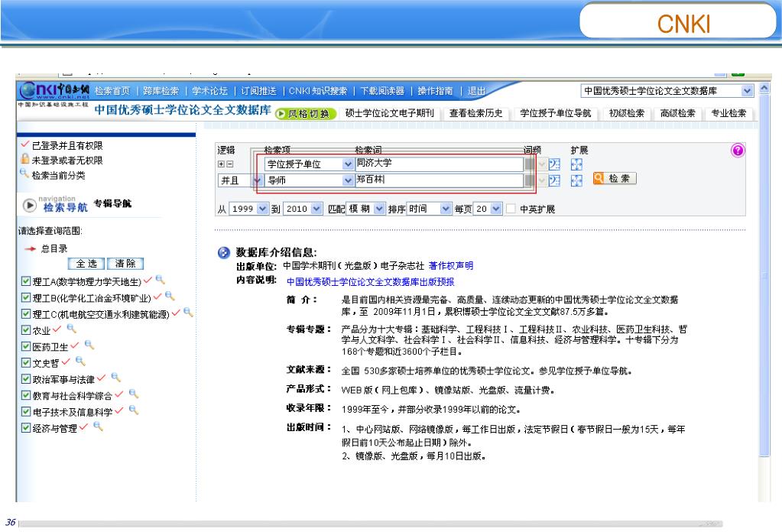This screenshot has height=532, width=782.
Task: Click the blue info icon by 数据库介绍信息
Action: coord(224,252)
